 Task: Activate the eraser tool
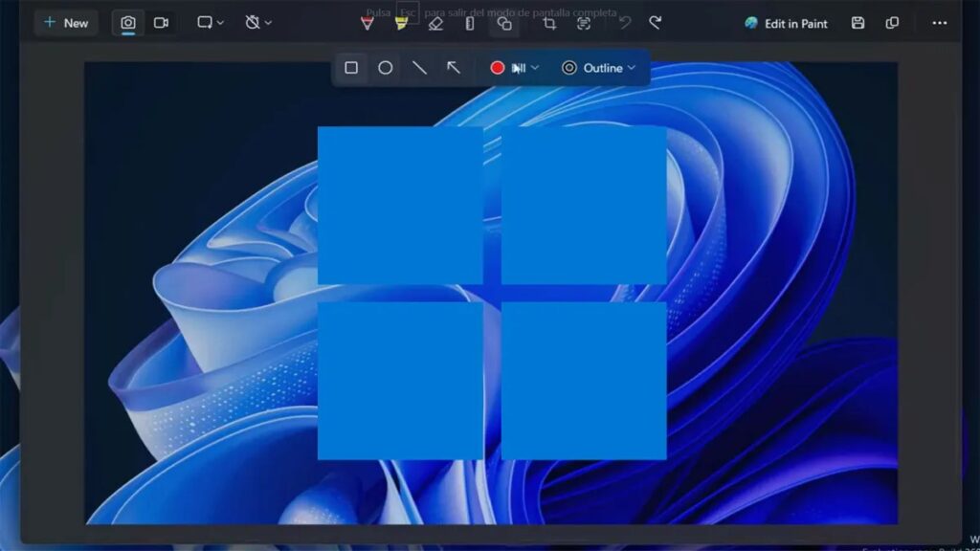tap(435, 23)
